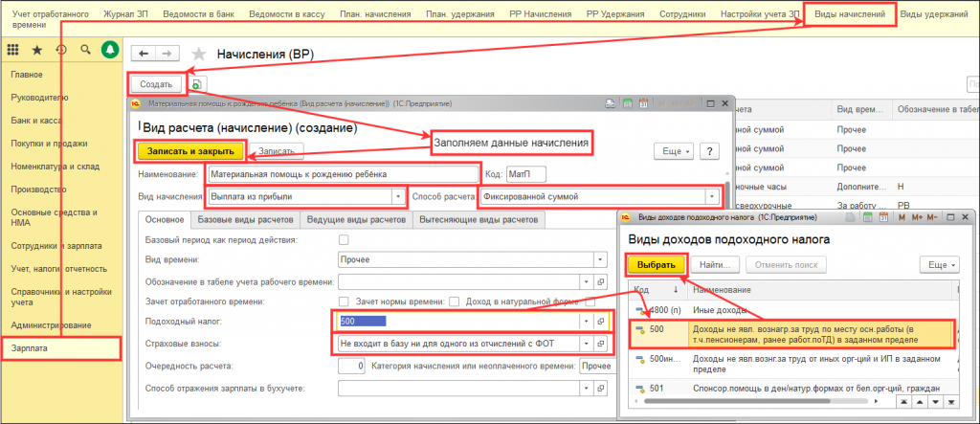Toggle Базовый период как период действия checkbox
Image resolution: width=980 pixels, height=424 pixels.
pos(345,239)
